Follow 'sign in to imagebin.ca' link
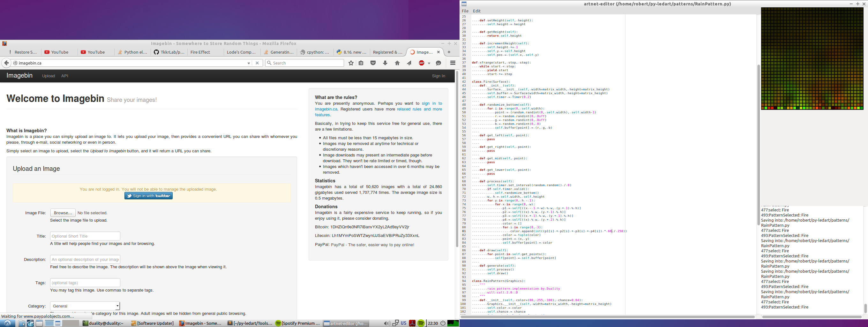868x327 pixels. 378,106
